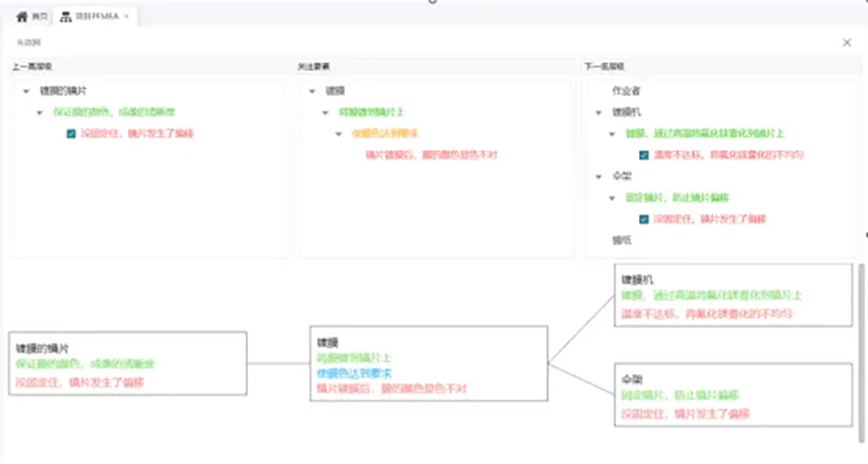
Task: Collapse the 伞架 tree node arrow
Action: pos(598,176)
